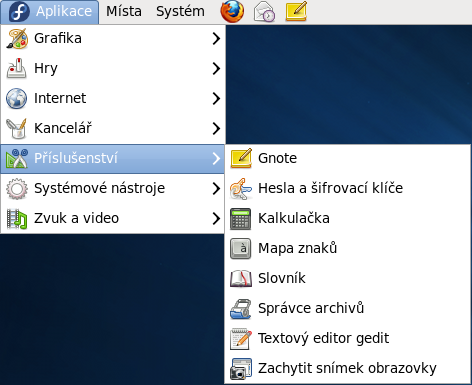Select Příslušenství category label
The width and height of the screenshot is (472, 385).
click(76, 158)
